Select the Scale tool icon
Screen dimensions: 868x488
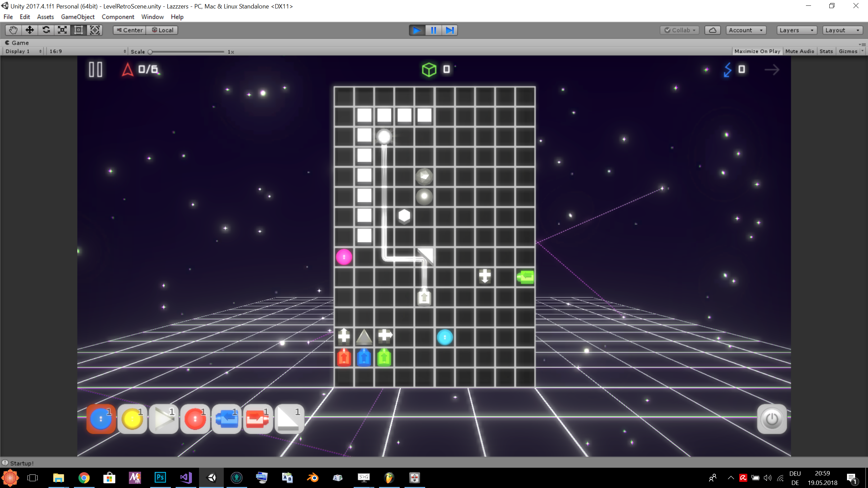click(x=62, y=30)
